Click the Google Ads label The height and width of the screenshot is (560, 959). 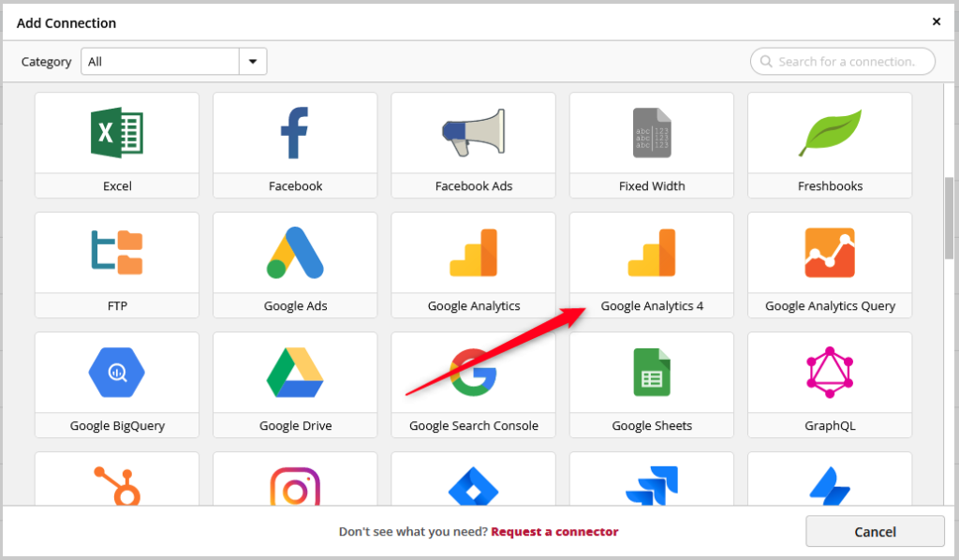tap(295, 305)
